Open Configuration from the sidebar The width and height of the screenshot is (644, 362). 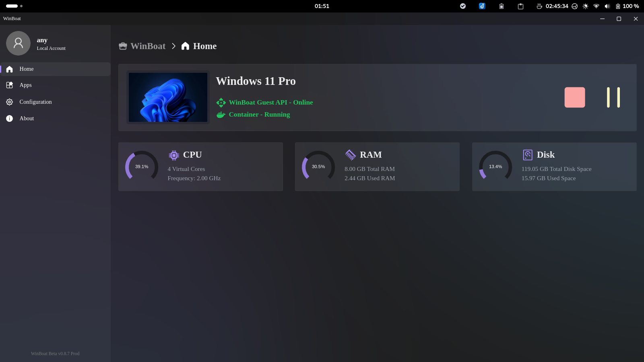coord(35,102)
